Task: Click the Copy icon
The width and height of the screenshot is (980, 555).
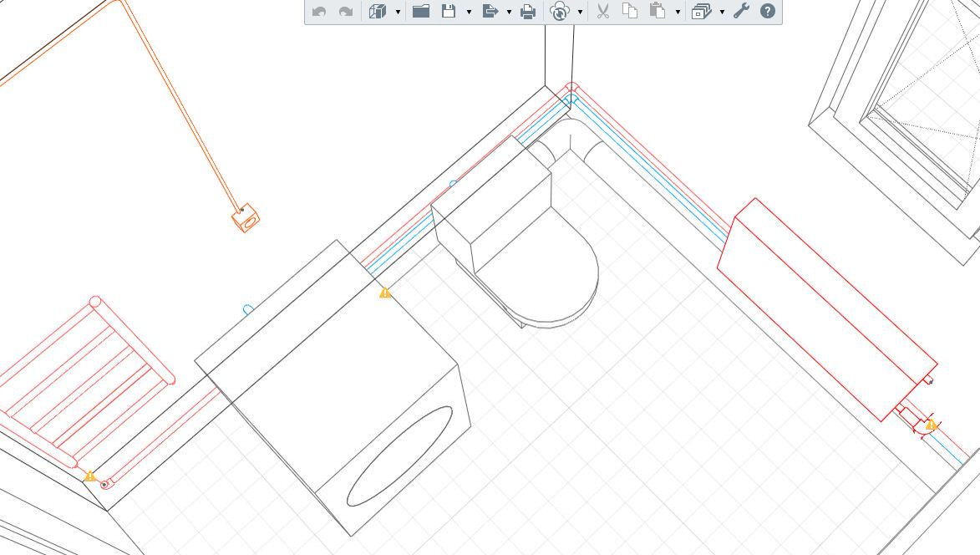Action: click(x=630, y=11)
